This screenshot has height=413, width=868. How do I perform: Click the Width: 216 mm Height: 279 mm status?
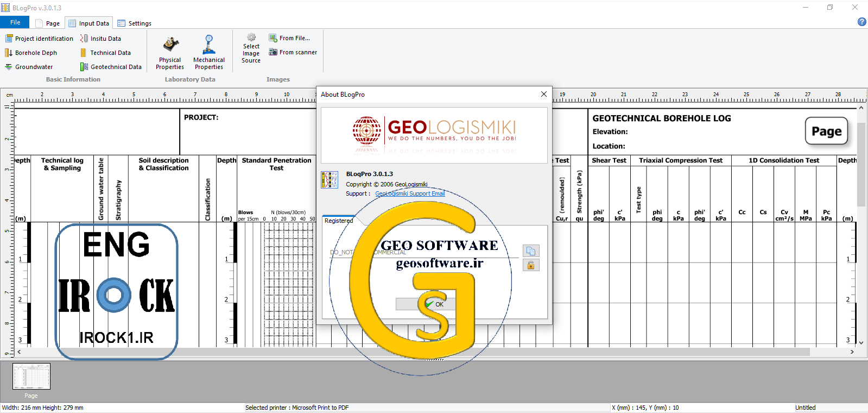43,408
